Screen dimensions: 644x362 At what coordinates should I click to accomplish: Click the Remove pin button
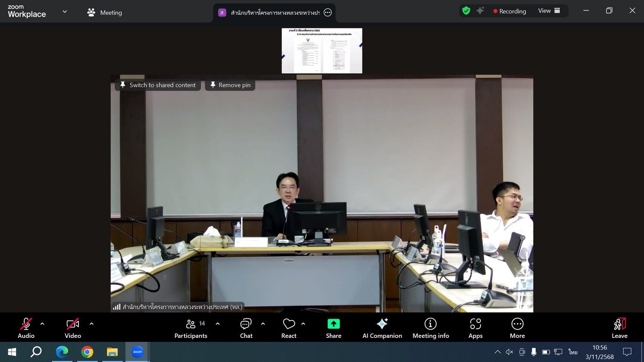[230, 85]
